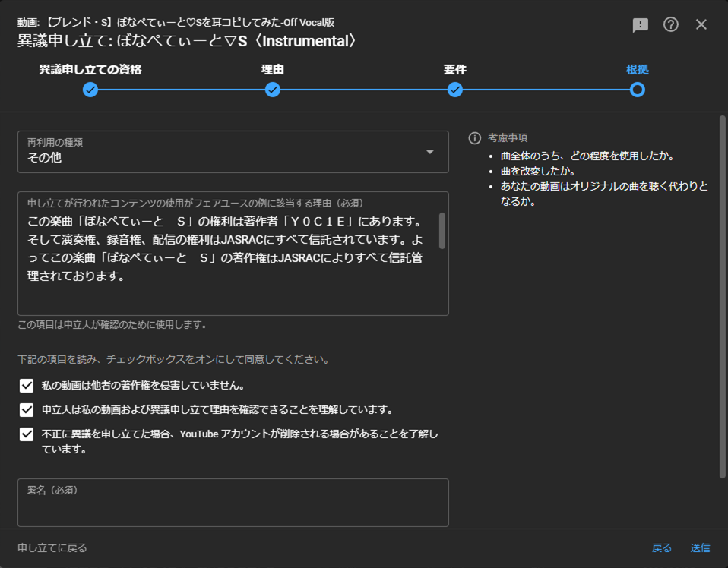The height and width of the screenshot is (568, 728).
Task: Click the 送信 submit button
Action: point(700,548)
